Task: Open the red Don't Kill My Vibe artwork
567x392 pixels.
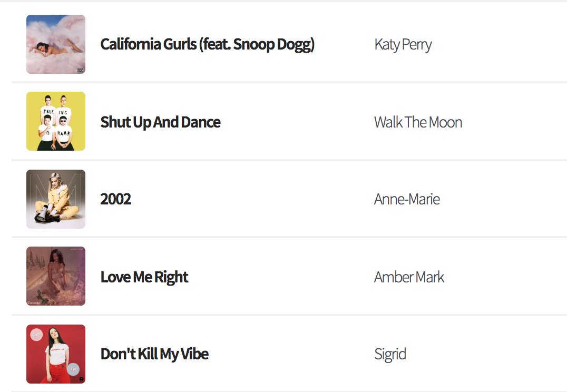Action: [56, 354]
